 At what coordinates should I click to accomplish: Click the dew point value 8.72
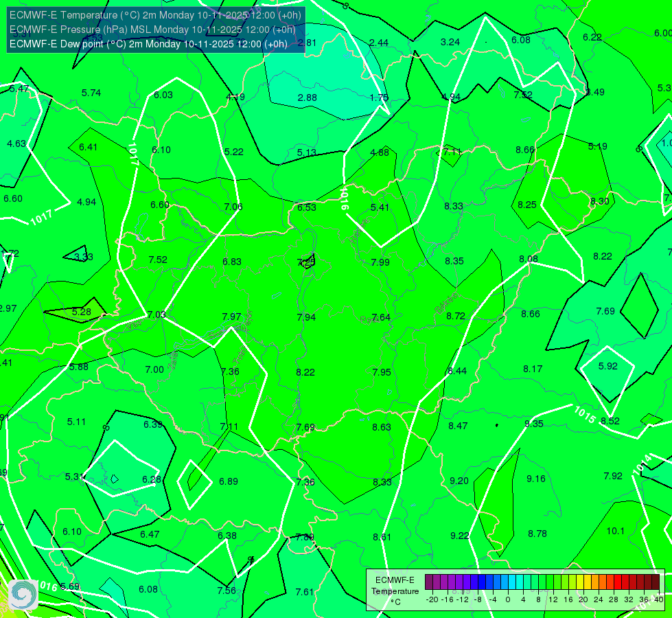(x=456, y=316)
